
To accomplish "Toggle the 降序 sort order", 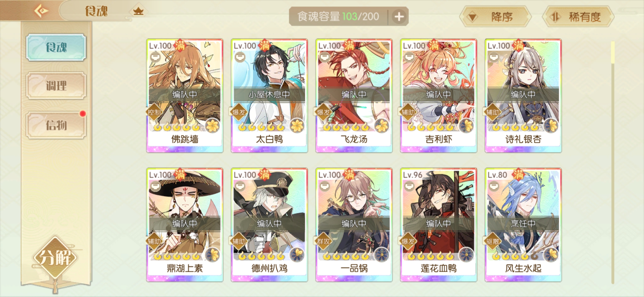I will pyautogui.click(x=495, y=17).
